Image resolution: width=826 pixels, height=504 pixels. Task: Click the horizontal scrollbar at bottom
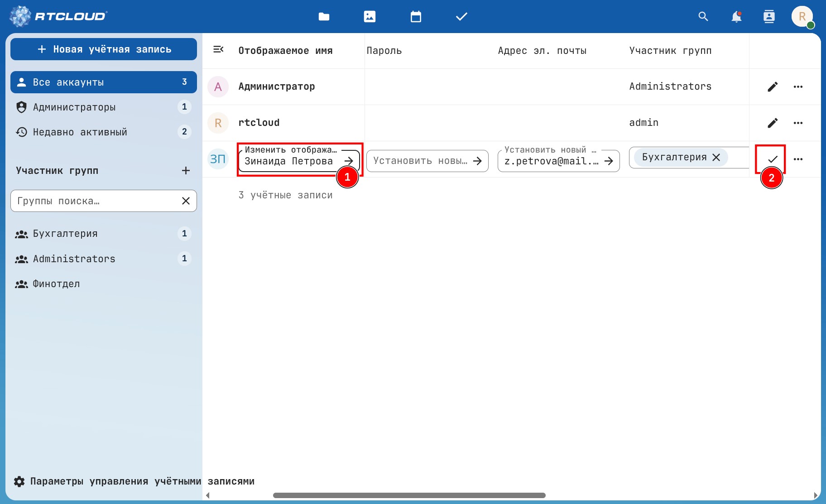pos(409,495)
